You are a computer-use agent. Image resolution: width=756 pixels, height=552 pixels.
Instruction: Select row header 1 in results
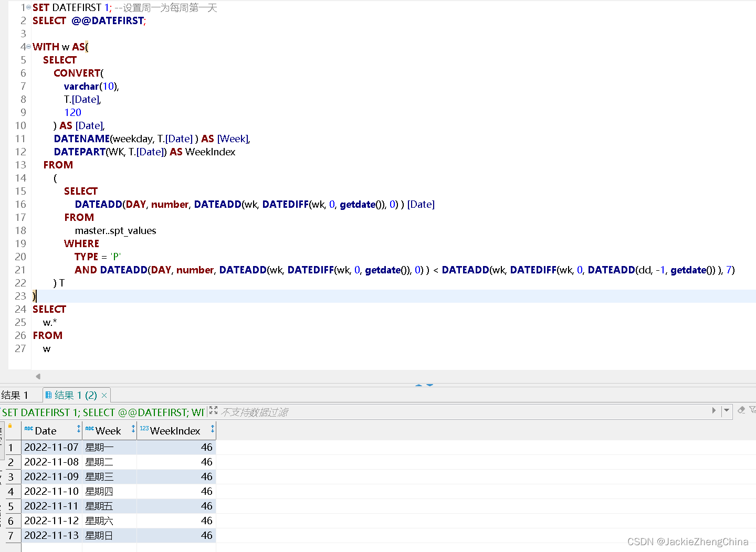[10, 448]
